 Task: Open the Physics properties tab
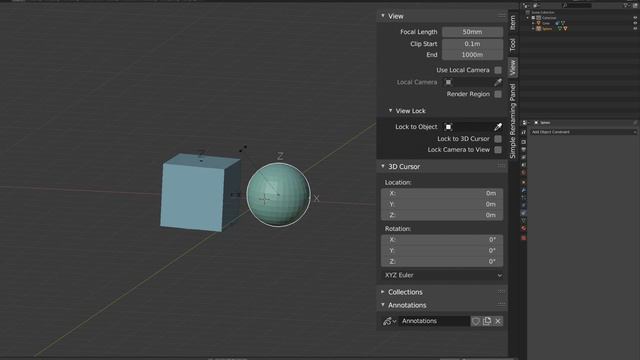click(x=524, y=205)
